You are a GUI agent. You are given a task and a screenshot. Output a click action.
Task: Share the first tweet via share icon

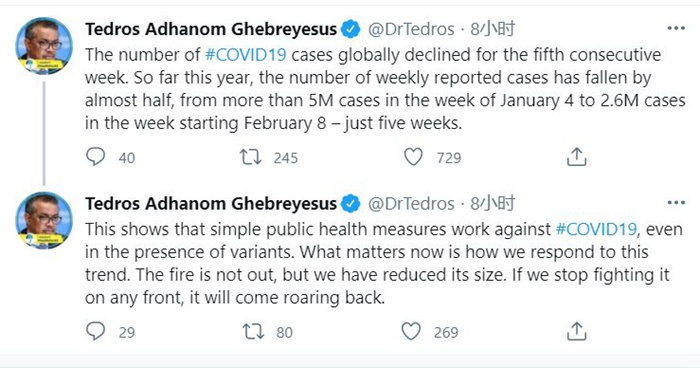(x=576, y=157)
